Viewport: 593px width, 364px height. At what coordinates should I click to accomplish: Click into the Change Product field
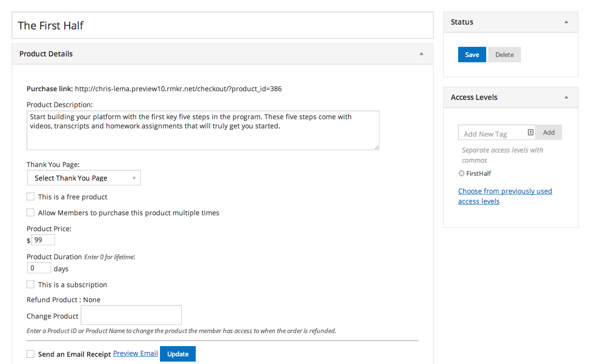tap(131, 315)
